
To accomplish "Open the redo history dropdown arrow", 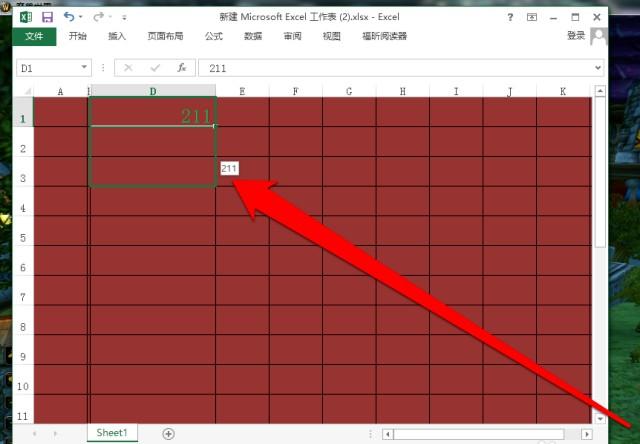I will coord(110,17).
